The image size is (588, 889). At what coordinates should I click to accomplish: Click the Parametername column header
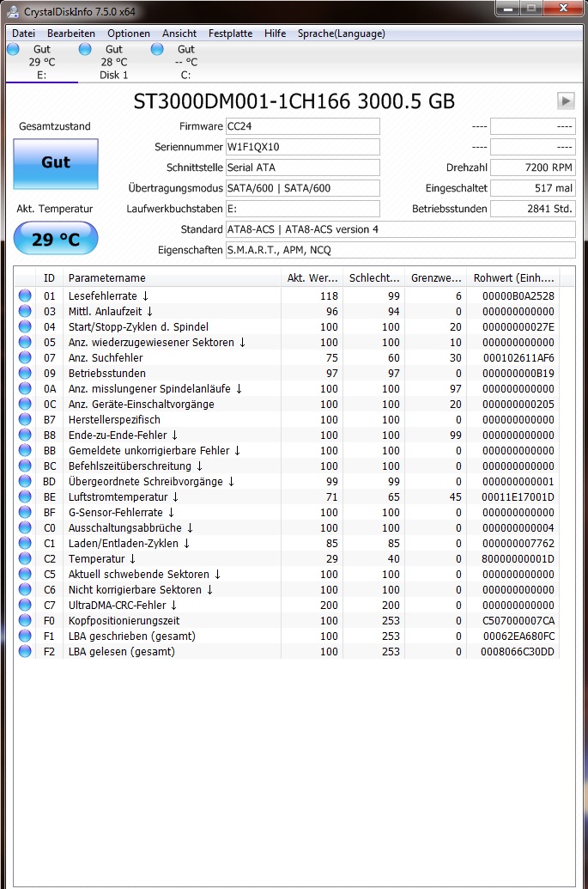point(172,277)
